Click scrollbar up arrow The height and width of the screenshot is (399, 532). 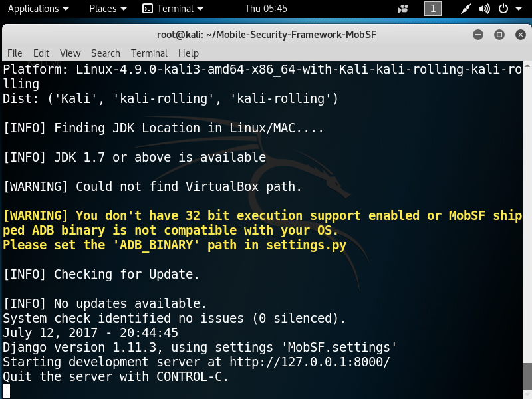[x=527, y=65]
